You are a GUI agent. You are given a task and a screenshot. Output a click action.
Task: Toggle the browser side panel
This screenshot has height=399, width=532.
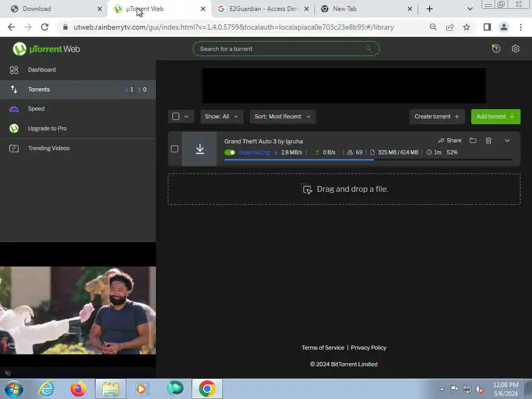tap(487, 27)
